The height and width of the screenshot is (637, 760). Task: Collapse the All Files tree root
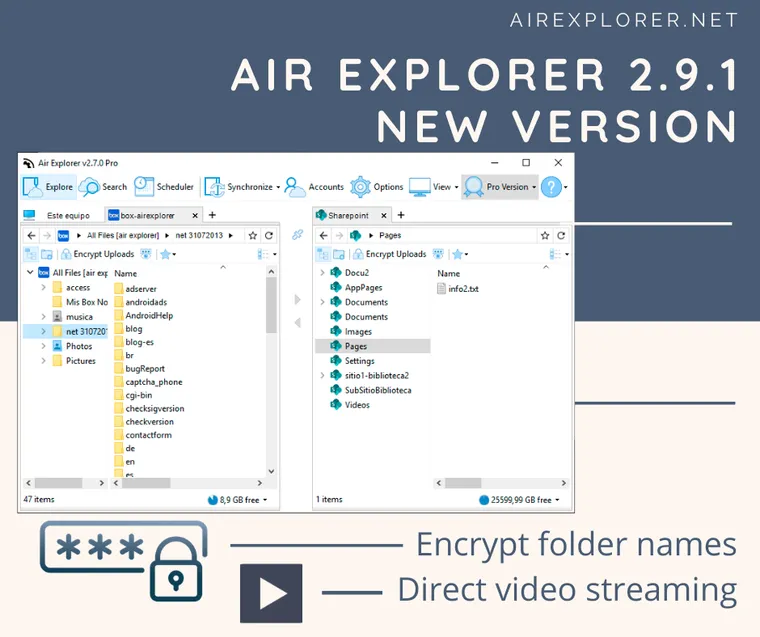[30, 272]
